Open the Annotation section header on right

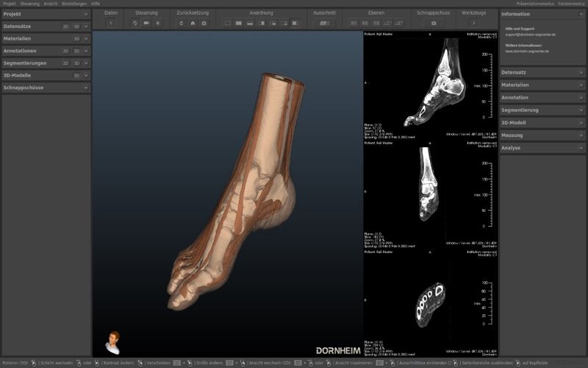[x=542, y=98]
